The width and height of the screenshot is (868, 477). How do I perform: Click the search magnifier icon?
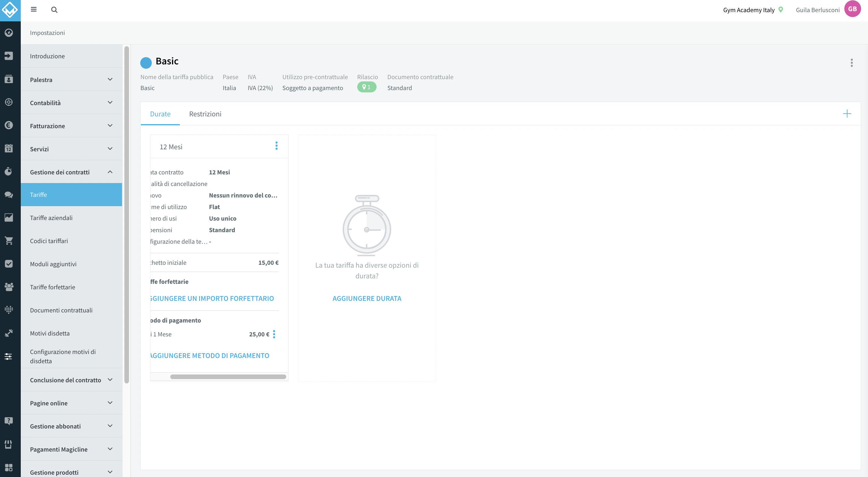point(54,10)
